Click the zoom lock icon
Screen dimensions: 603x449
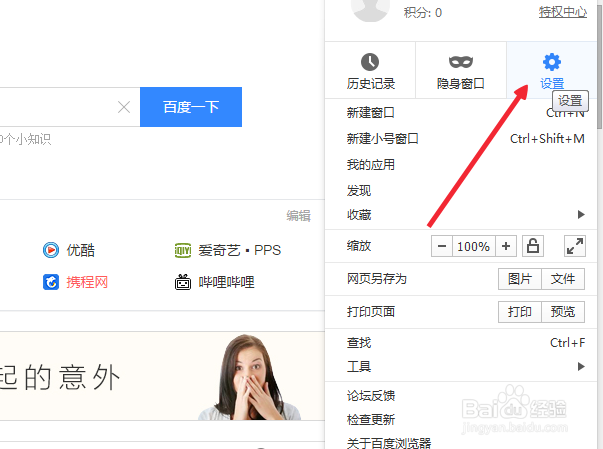(533, 246)
